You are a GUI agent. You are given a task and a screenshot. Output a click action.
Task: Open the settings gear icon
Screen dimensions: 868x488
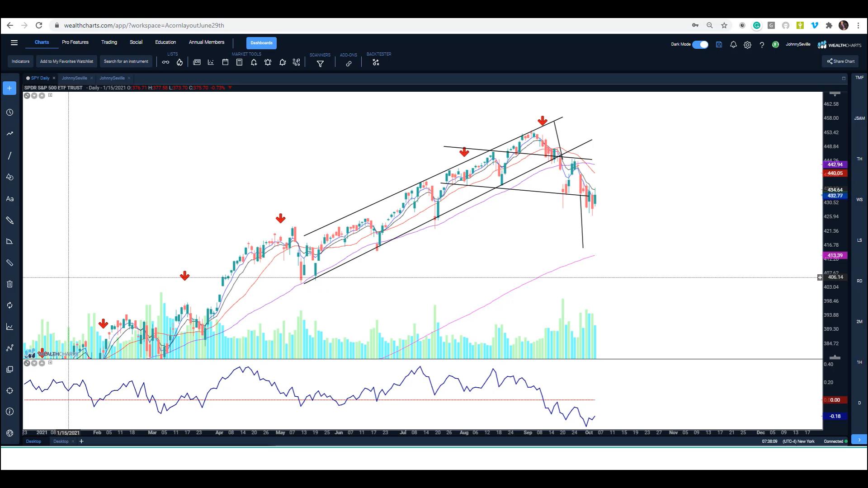pos(747,45)
